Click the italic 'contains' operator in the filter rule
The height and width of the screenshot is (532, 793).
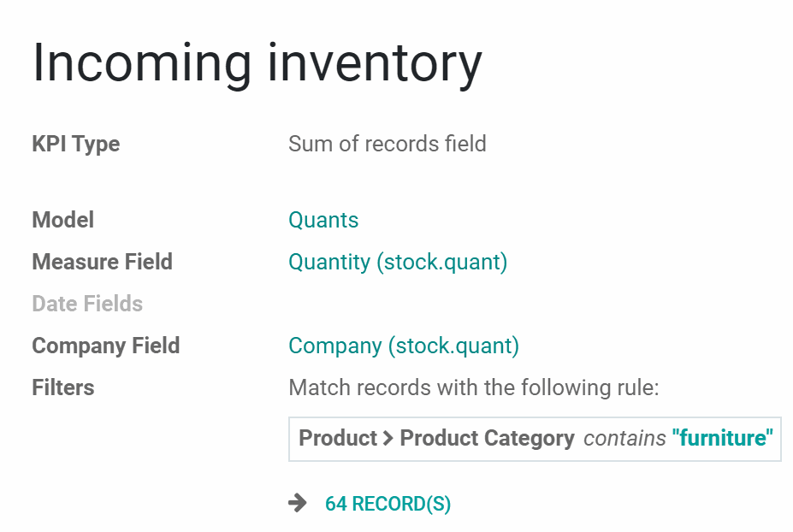[x=624, y=439]
